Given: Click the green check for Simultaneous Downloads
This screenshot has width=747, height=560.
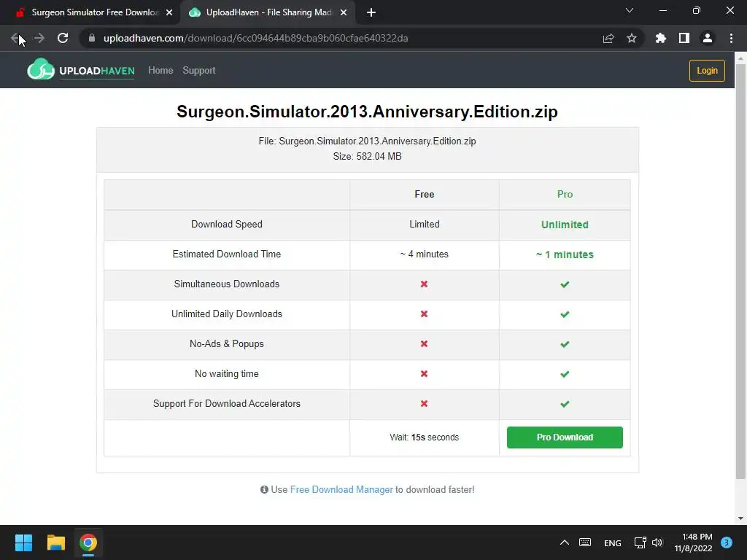Looking at the screenshot, I should 565,284.
